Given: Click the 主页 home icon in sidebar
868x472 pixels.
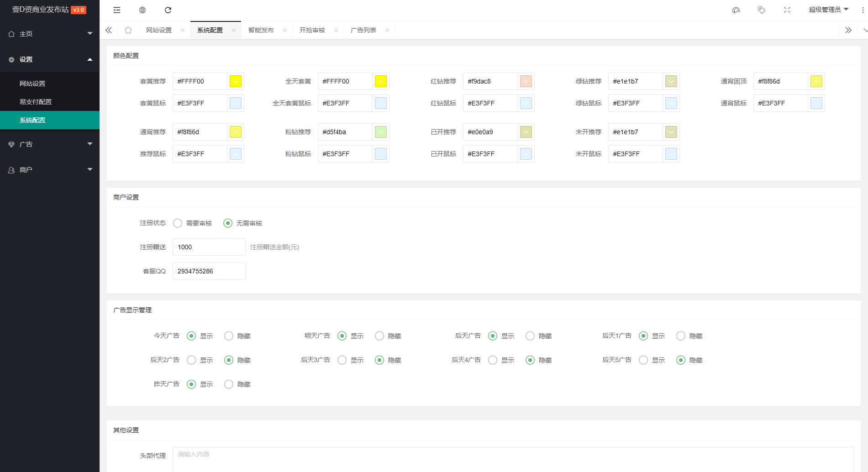Looking at the screenshot, I should (x=11, y=34).
